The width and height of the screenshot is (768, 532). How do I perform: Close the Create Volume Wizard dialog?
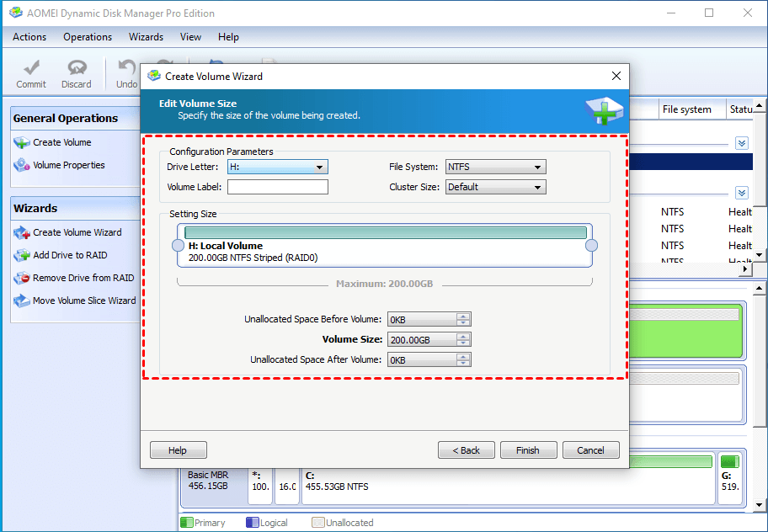[616, 76]
